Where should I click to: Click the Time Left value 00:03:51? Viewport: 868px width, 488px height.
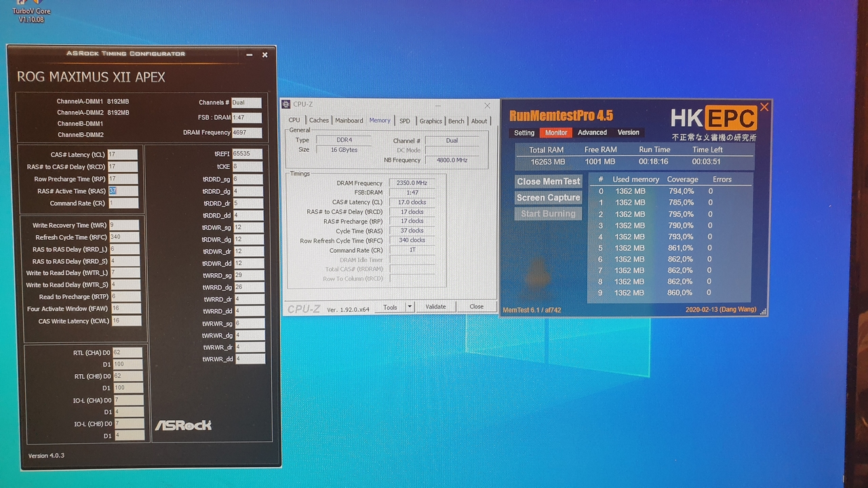[707, 162]
